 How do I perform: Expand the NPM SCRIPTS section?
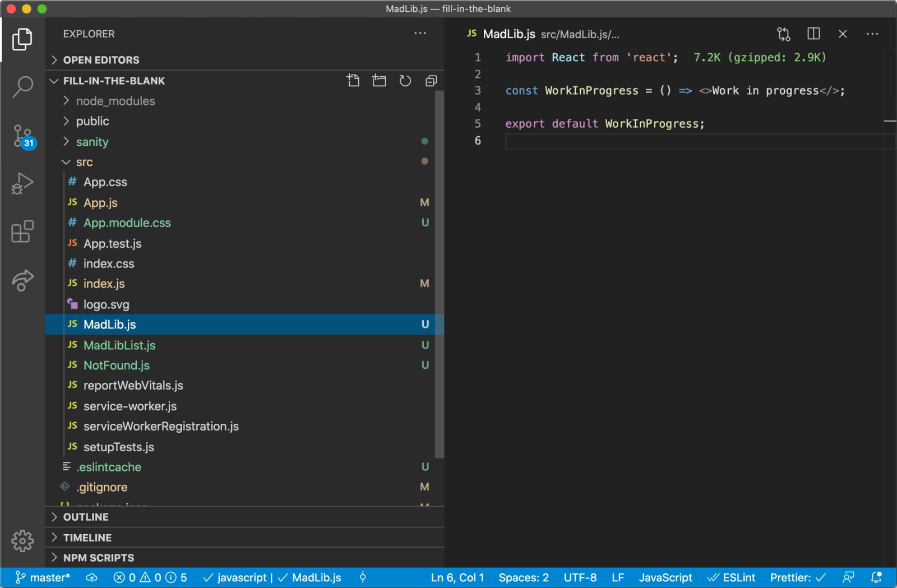[x=98, y=558]
